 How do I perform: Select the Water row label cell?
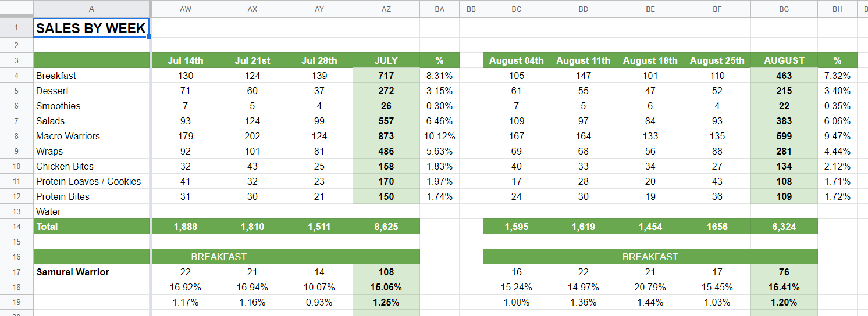pos(91,211)
